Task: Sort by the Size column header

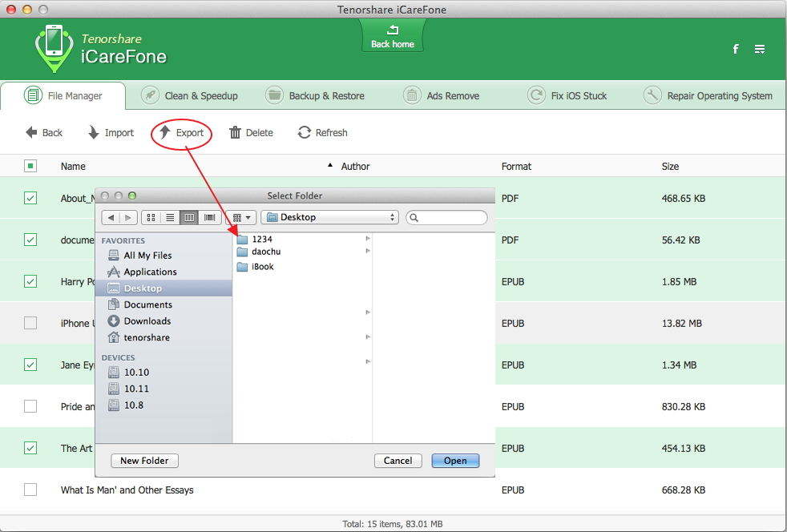Action: click(x=670, y=166)
